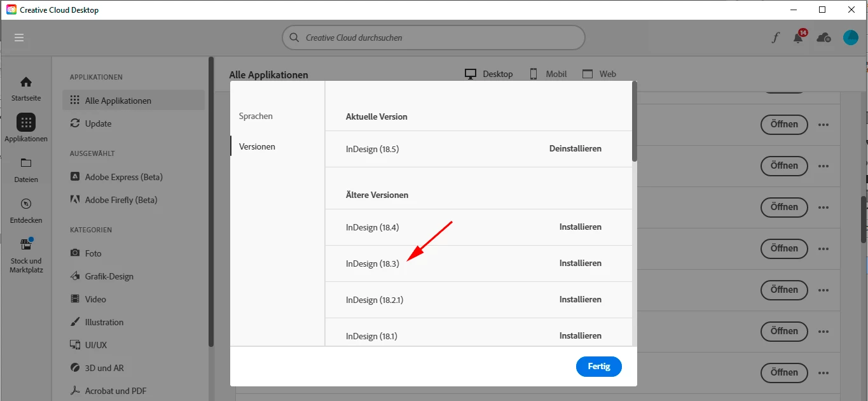The image size is (868, 401).
Task: Install InDesign (18.4)
Action: (x=581, y=227)
